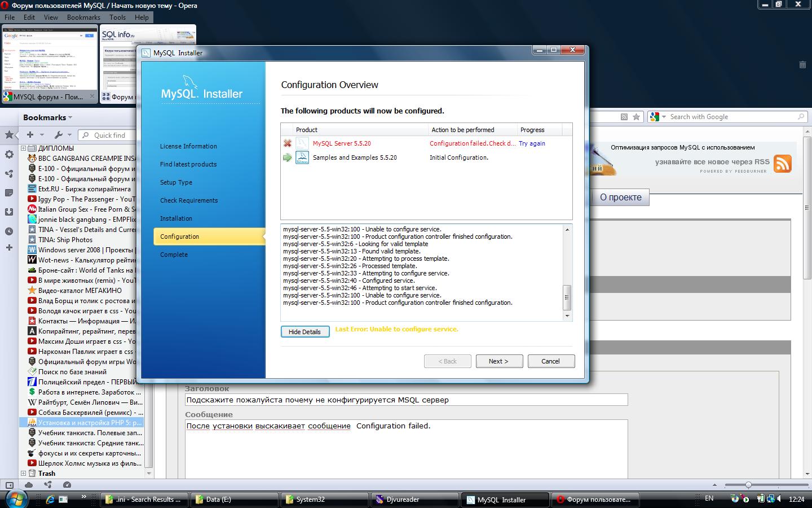The image size is (812, 508).
Task: Click the Opera Link cloud icon
Action: tap(29, 485)
